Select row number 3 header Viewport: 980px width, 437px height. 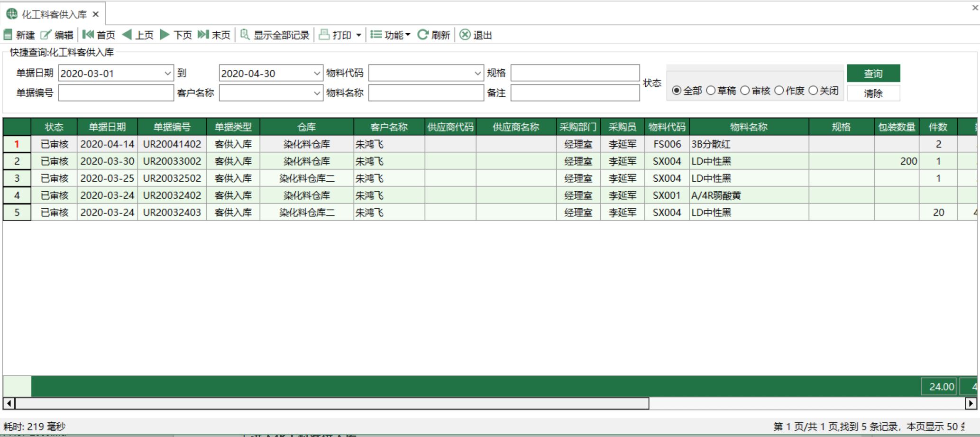coord(17,178)
